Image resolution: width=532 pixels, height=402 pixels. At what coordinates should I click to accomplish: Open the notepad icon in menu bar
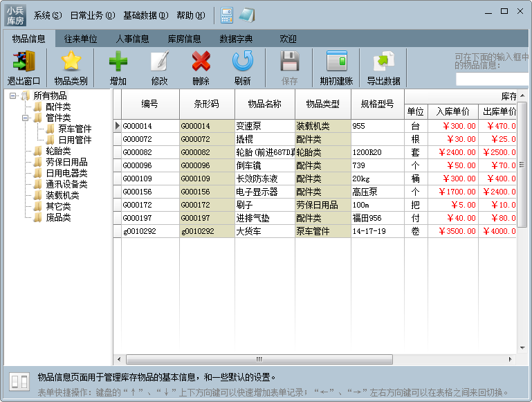(x=247, y=15)
